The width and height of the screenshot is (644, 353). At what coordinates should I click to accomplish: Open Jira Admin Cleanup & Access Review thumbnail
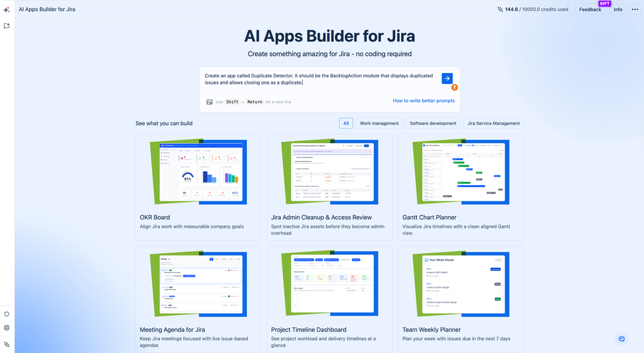point(329,172)
